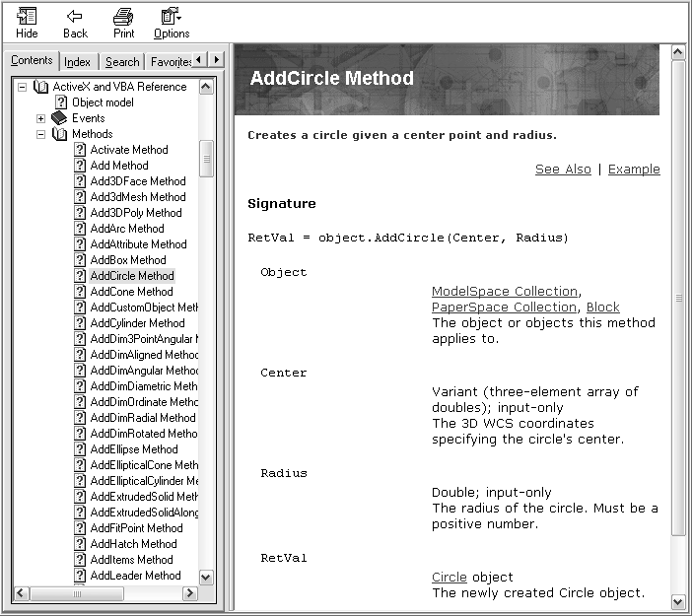
Task: Click tree pane horizontal scroll right arrow
Action: 190,593
